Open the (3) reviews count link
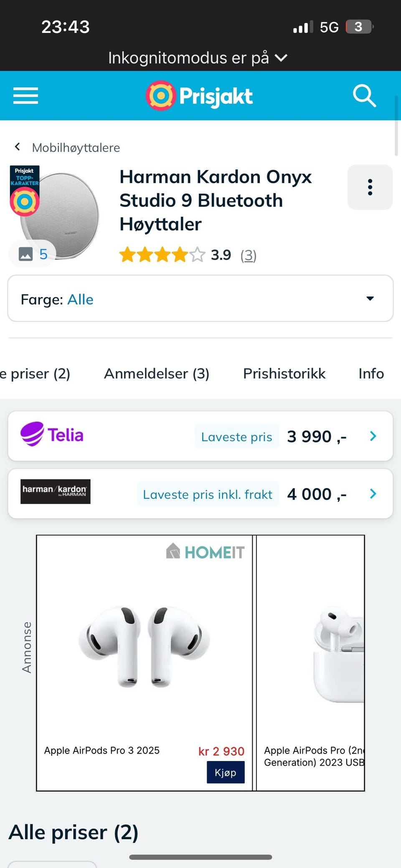This screenshot has height=868, width=401. [249, 255]
